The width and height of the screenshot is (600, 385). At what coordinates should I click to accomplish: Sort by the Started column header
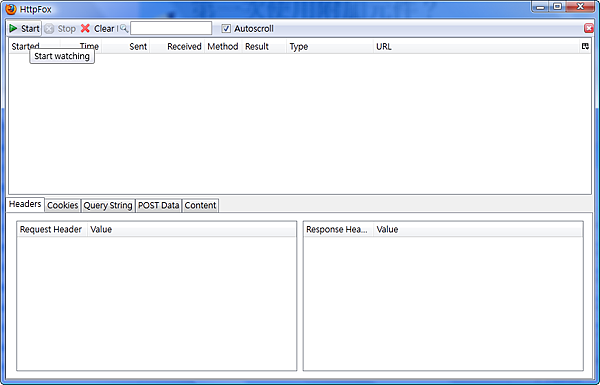tap(34, 47)
